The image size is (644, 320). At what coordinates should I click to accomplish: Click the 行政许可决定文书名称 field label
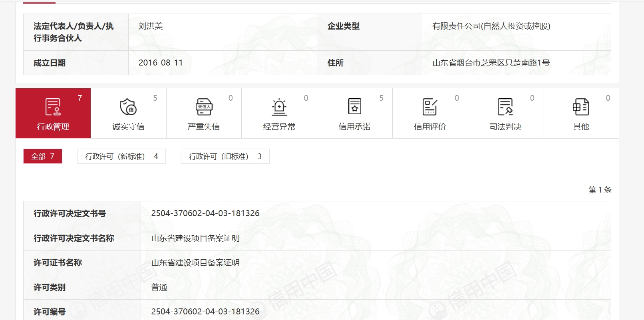click(x=74, y=238)
